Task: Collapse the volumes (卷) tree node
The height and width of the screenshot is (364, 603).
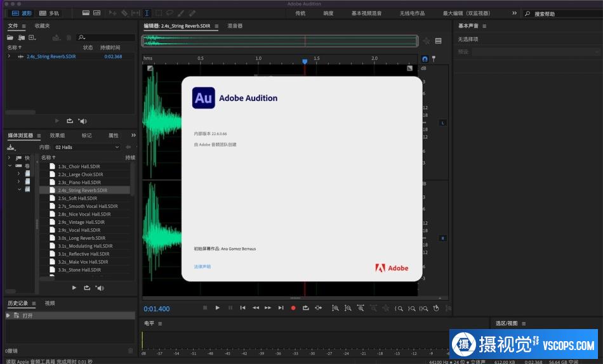Action: [10, 166]
